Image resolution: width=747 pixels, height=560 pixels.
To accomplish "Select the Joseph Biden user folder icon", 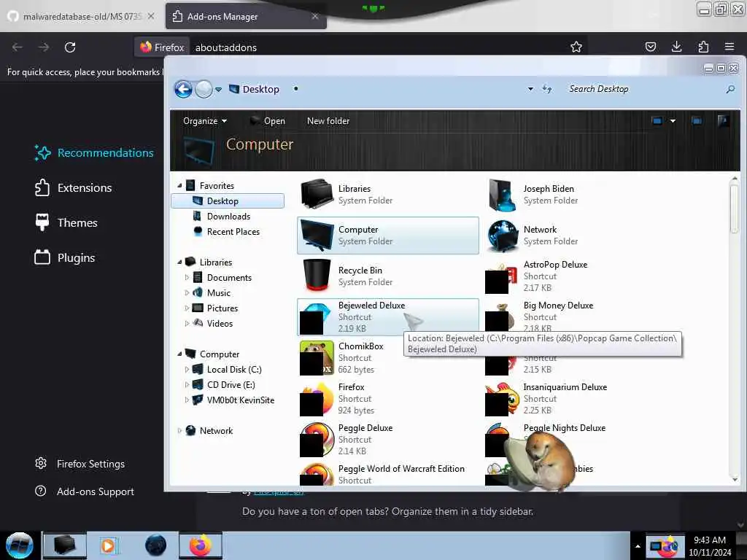I will point(502,194).
